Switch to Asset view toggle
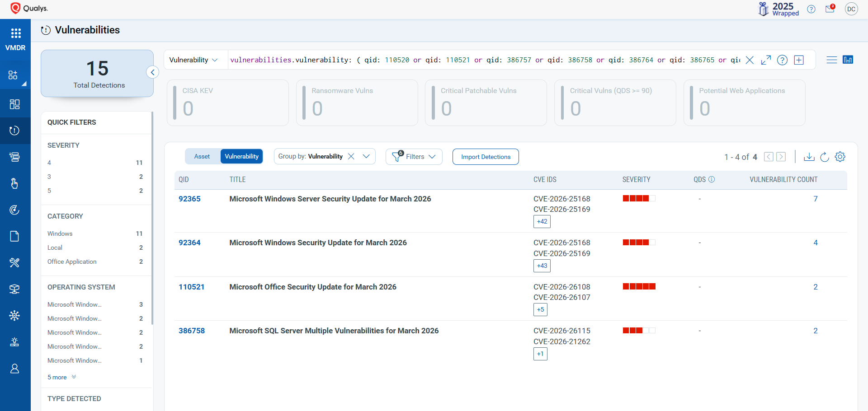 coord(202,156)
